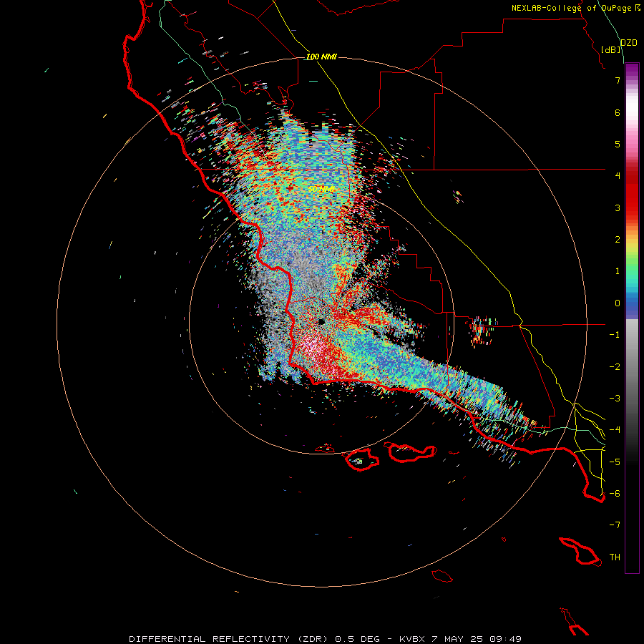
Task: Click the 6 value on the color scale
Action: pyautogui.click(x=618, y=112)
